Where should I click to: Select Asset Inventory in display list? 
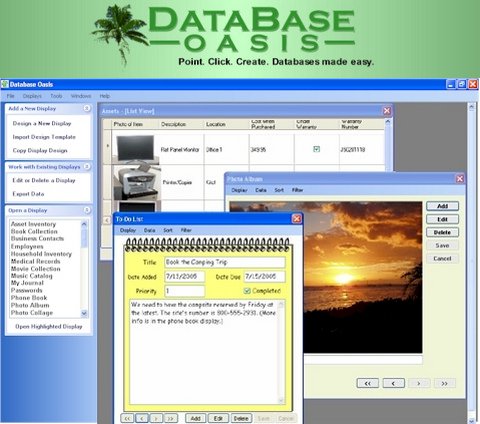33,224
